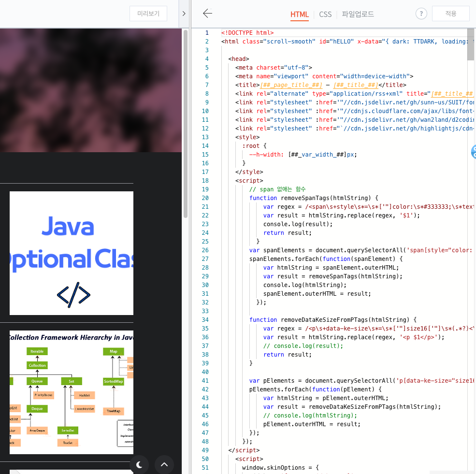Click 'spanElements.forEach(function(spanElement)' line
476x474 pixels.
pos(326,259)
